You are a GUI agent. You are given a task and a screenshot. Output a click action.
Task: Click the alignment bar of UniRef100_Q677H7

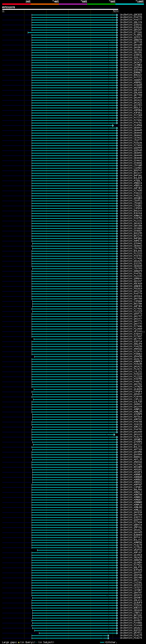(76, 339)
